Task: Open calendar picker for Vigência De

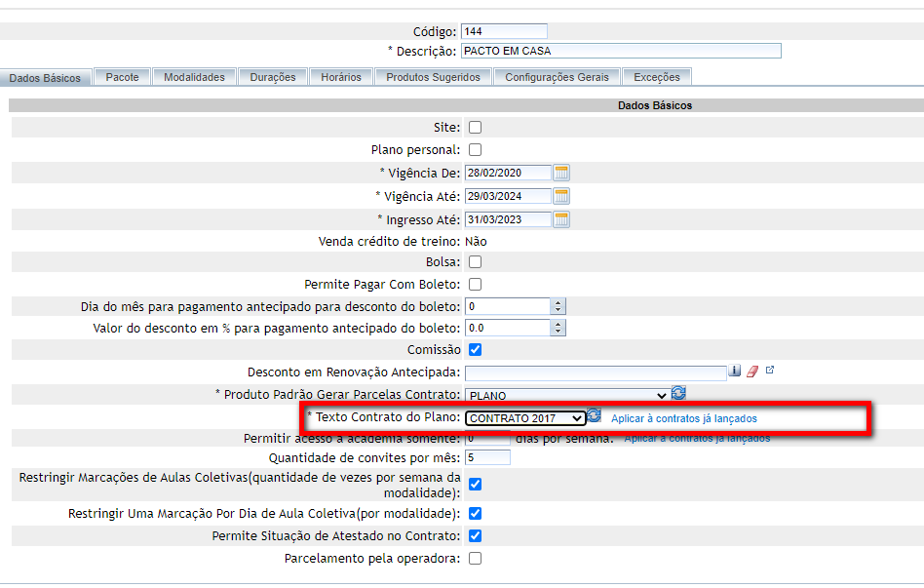Action: (561, 173)
